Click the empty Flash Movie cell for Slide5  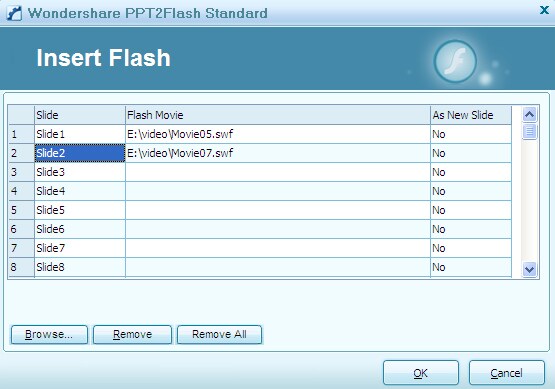coord(278,210)
